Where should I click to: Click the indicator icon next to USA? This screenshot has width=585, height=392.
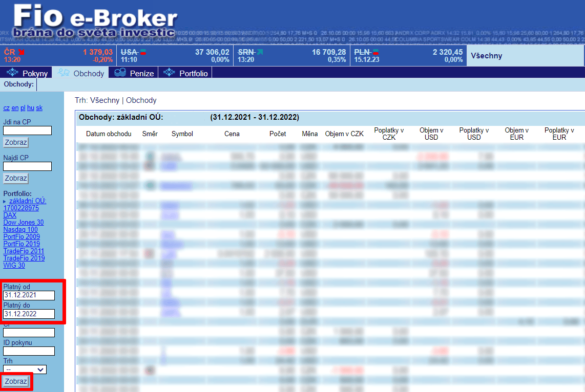tap(143, 52)
